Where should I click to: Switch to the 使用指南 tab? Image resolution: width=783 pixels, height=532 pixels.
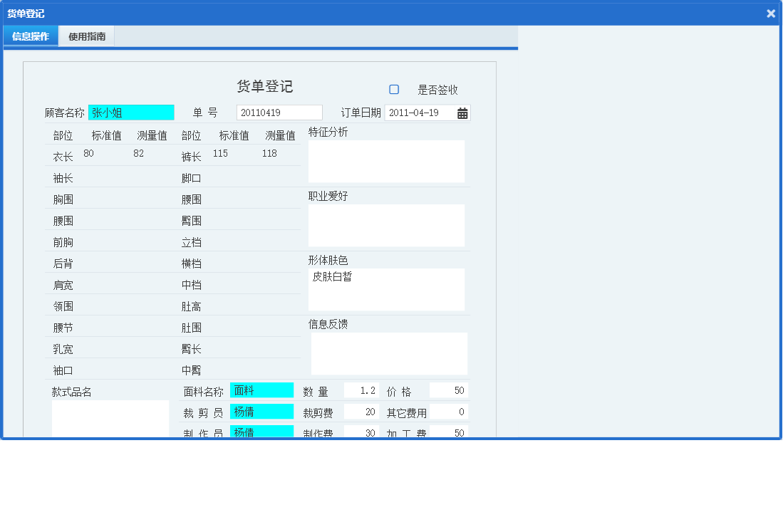point(88,36)
